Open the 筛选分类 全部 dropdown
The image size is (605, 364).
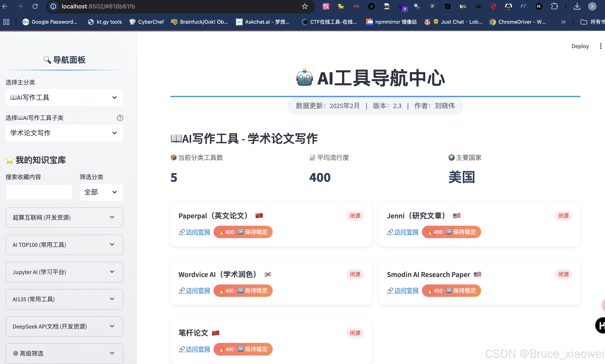tap(101, 192)
